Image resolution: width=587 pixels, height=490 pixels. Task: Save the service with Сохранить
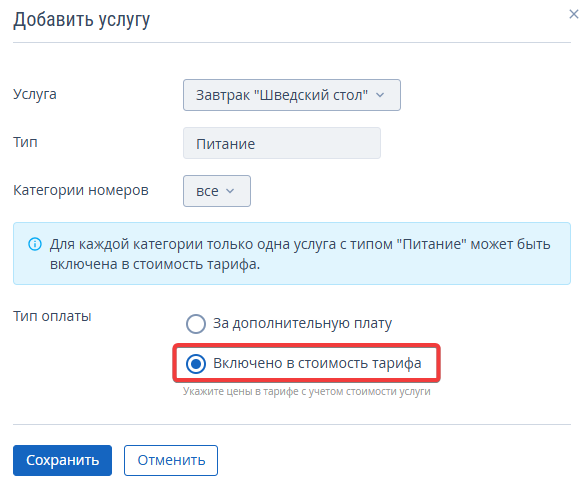63,460
